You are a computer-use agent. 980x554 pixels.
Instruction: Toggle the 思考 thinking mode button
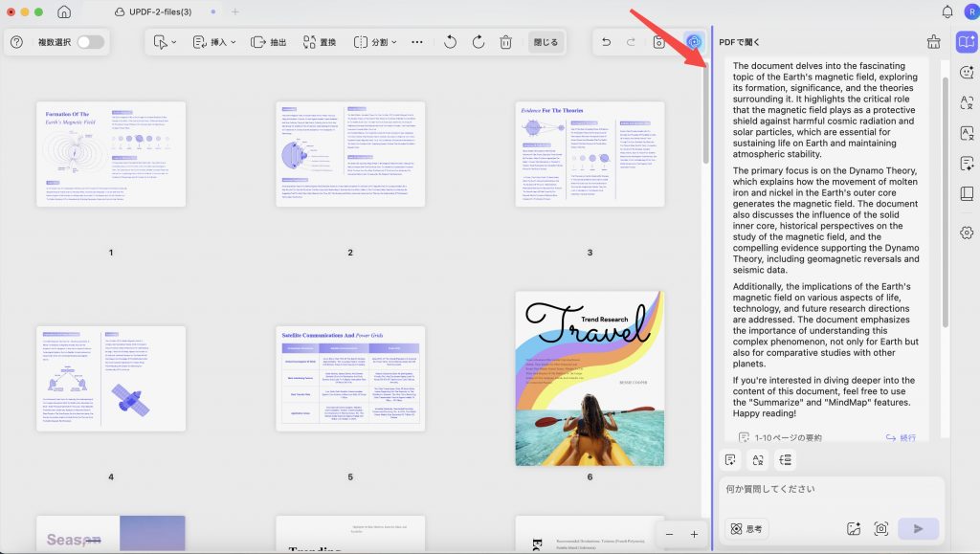(746, 529)
